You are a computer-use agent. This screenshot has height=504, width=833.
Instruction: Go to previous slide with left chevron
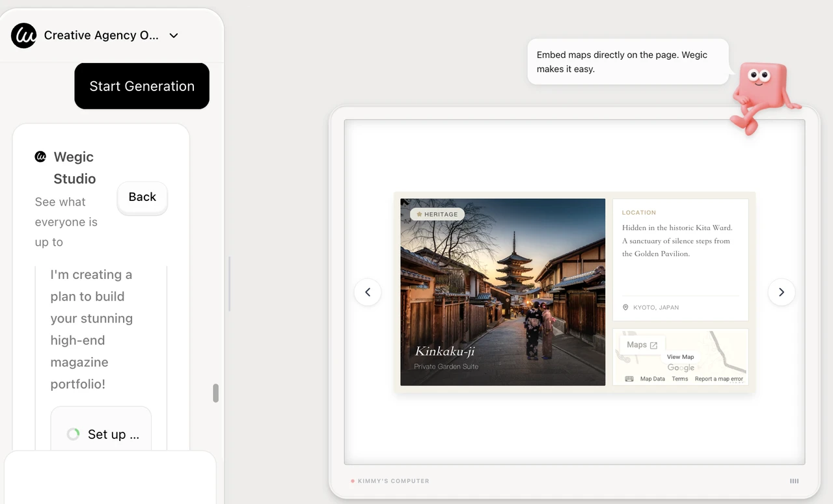click(x=368, y=292)
